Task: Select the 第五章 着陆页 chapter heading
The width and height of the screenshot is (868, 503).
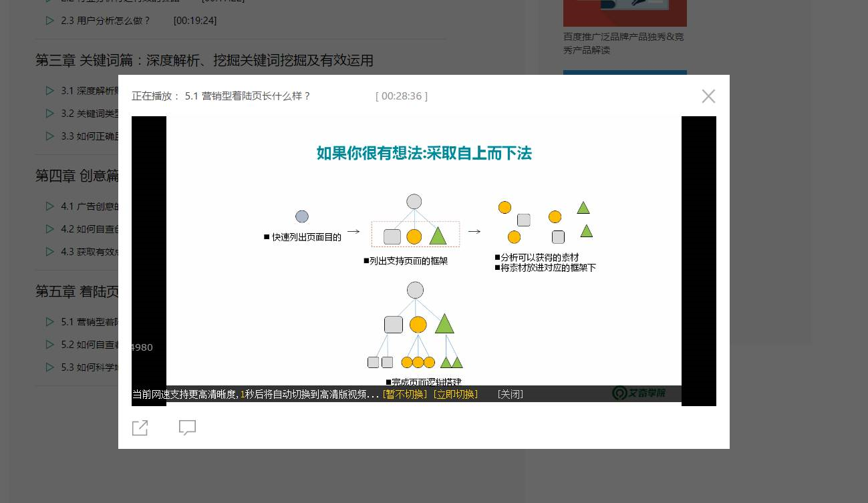Action: 77,292
